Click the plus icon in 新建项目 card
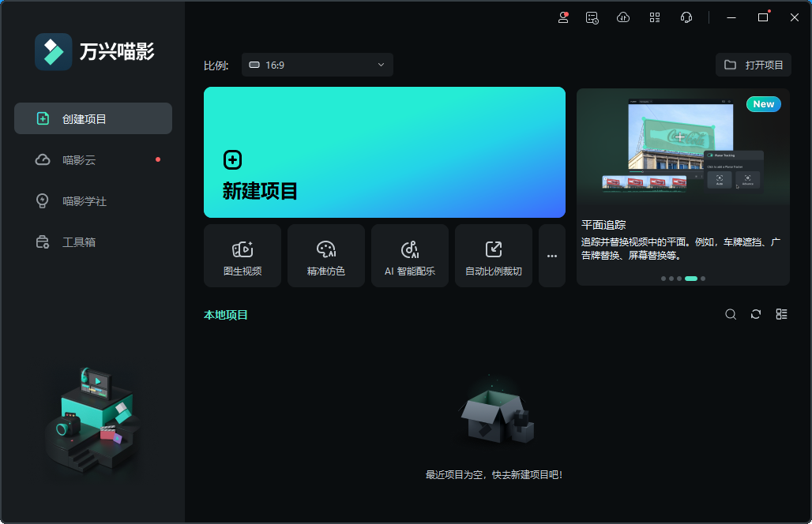 (232, 160)
